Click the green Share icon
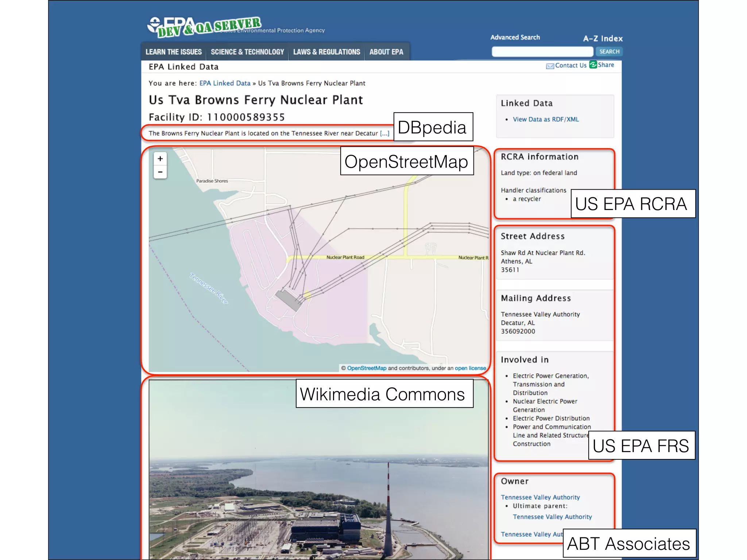Screen dimensions: 747x560 [593, 65]
